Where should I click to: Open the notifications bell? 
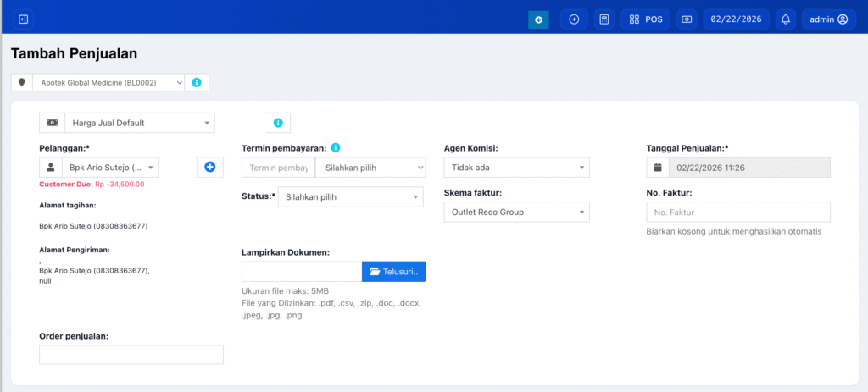[786, 19]
